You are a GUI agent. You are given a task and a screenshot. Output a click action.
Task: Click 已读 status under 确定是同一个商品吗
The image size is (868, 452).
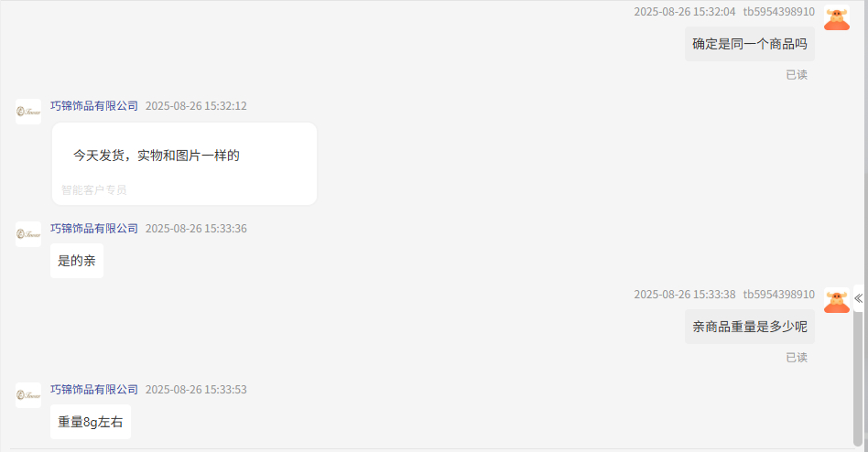click(797, 75)
